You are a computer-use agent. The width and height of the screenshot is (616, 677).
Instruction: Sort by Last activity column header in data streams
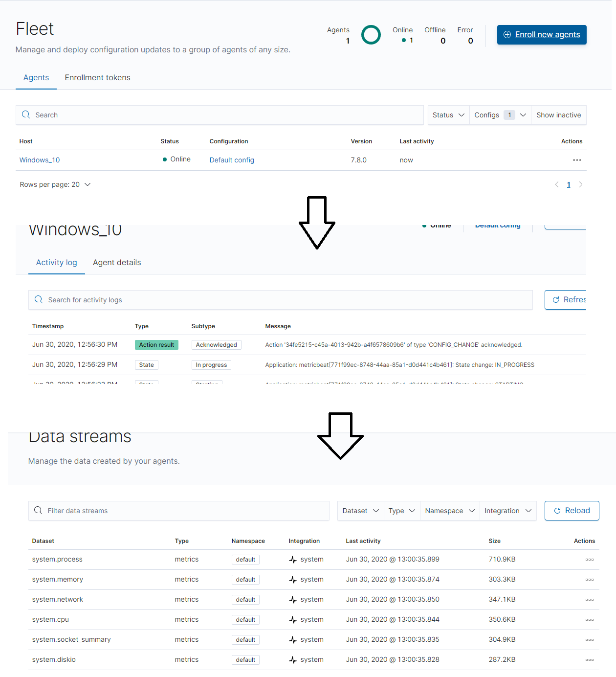(x=363, y=541)
